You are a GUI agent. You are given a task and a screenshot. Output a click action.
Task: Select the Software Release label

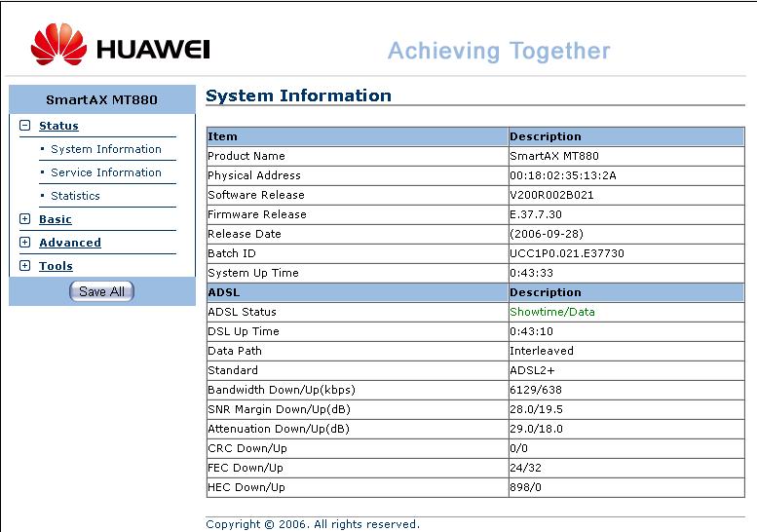click(x=256, y=195)
